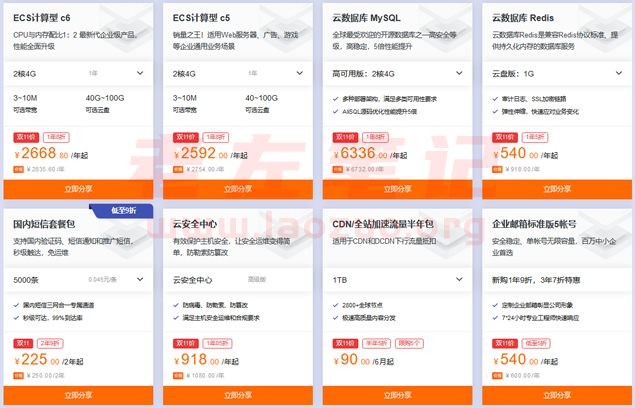
Task: Click the checkmark beside 审计日志、SSL加密链路
Action: click(495, 99)
